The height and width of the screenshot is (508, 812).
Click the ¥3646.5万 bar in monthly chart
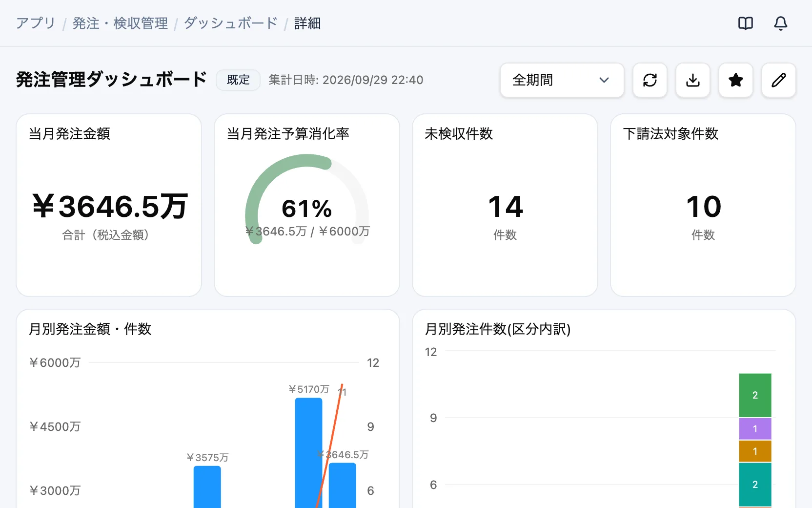(x=343, y=486)
